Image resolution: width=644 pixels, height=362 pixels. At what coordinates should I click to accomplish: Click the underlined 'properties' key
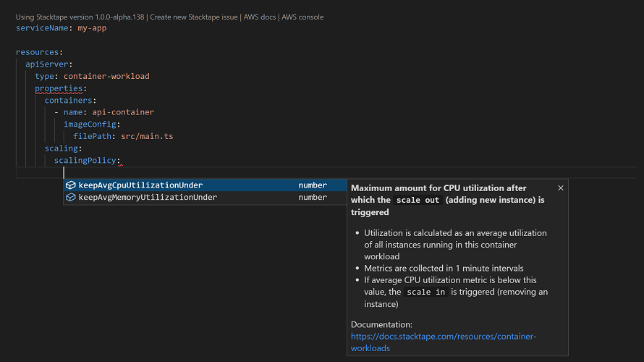(59, 88)
